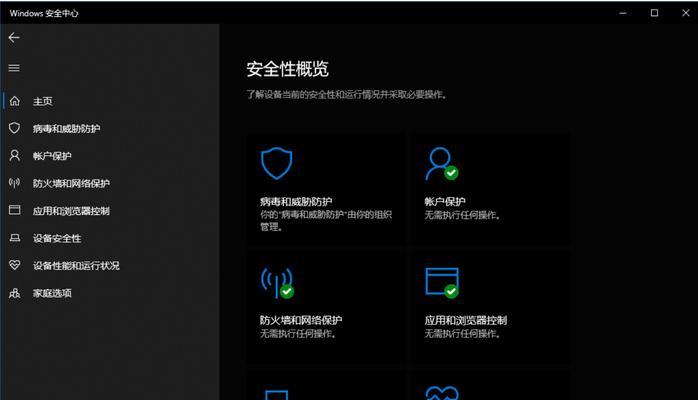Click the person icon beside 帐户保护 in sidebar
Image resolution: width=698 pixels, height=400 pixels.
tap(15, 156)
